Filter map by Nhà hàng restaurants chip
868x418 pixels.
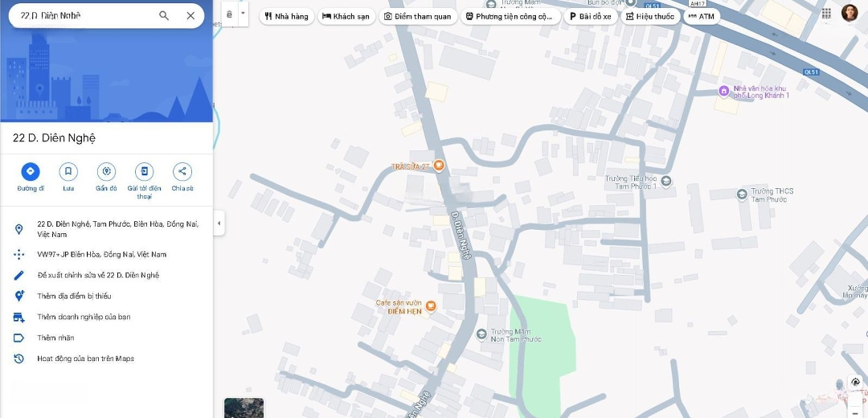(287, 16)
